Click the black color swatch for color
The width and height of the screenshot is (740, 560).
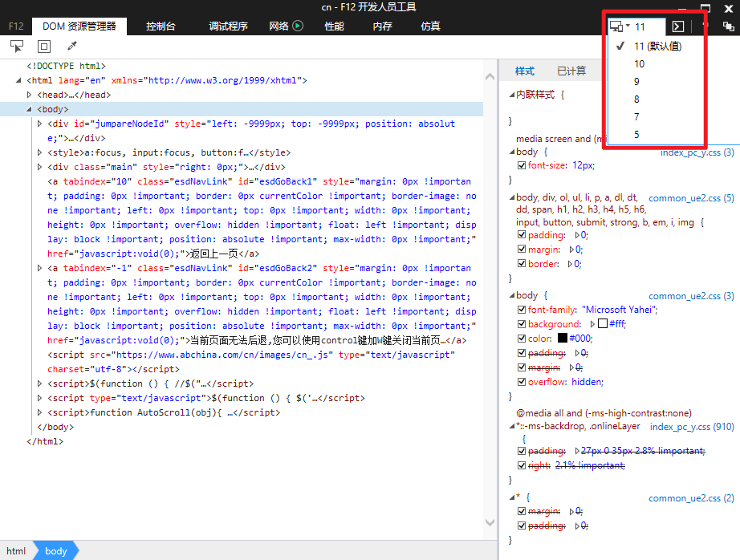point(562,339)
